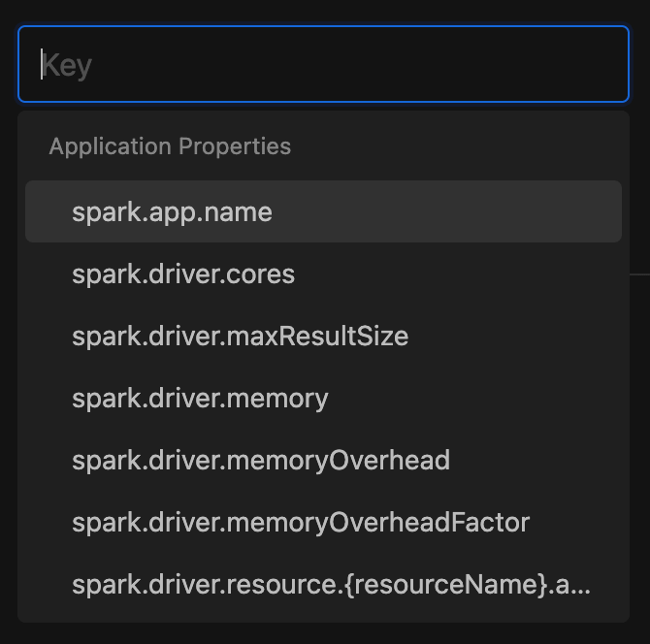Image resolution: width=650 pixels, height=644 pixels.
Task: Select the key ending in OverheadFactor
Action: [x=323, y=522]
